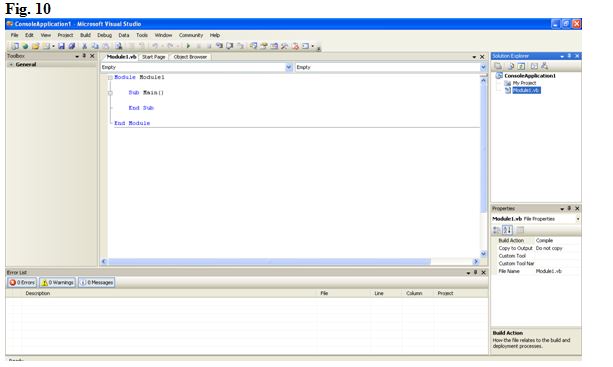Select My Project in Solution Explorer
613x367 pixels.
524,83
